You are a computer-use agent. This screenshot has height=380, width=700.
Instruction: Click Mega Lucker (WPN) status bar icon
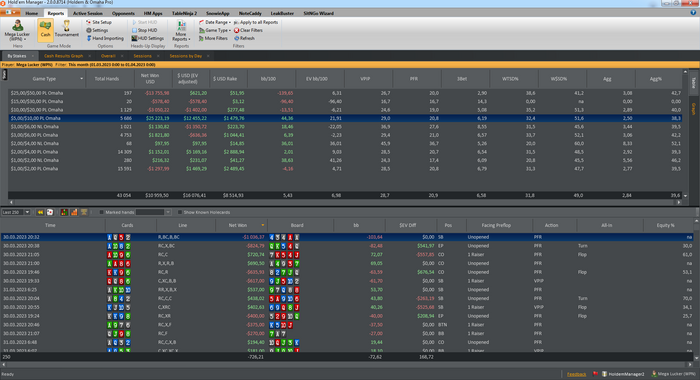[x=654, y=374]
